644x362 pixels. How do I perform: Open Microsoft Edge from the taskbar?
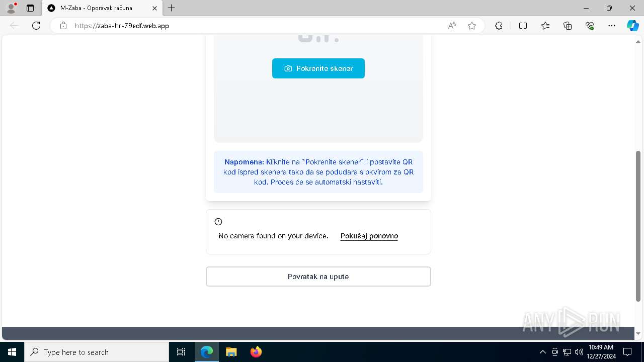click(207, 352)
